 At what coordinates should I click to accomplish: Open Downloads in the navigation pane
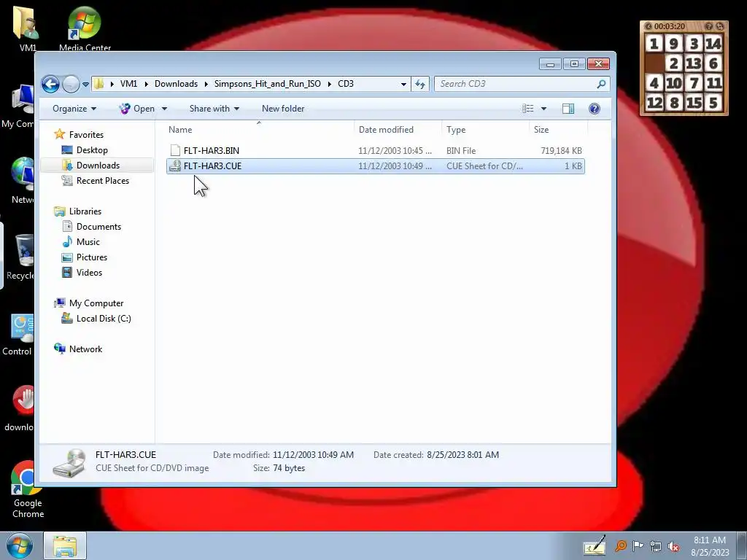(98, 166)
